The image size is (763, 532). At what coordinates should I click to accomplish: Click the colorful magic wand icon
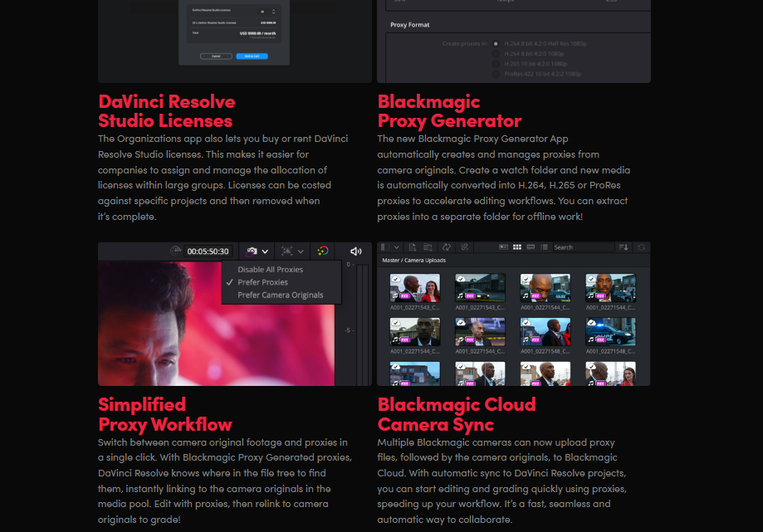click(323, 251)
